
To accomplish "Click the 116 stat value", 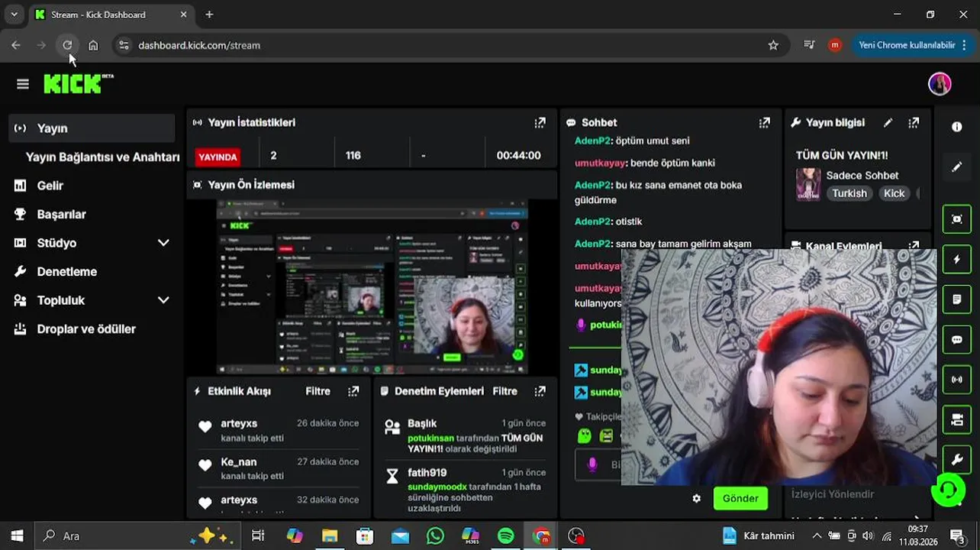I will point(353,155).
